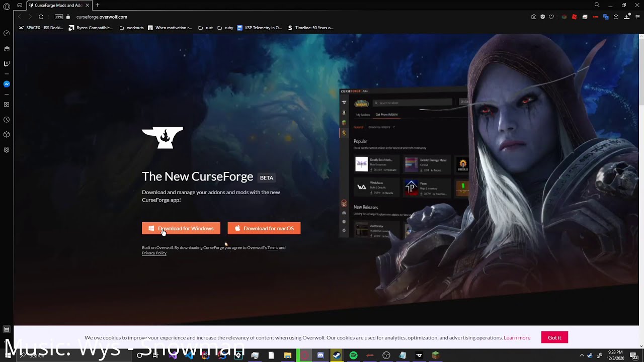The height and width of the screenshot is (362, 644).
Task: Open the Timeline: 50 Years bookmark
Action: coord(310,28)
